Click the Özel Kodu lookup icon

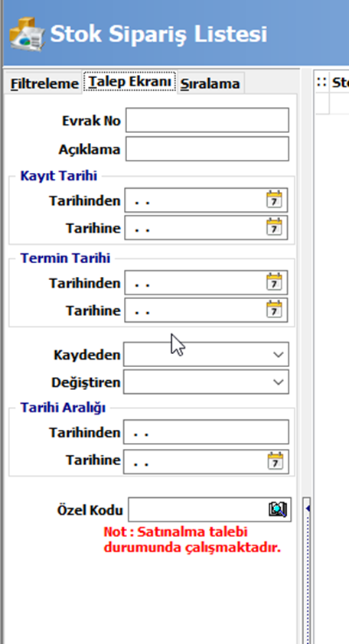tap(278, 509)
